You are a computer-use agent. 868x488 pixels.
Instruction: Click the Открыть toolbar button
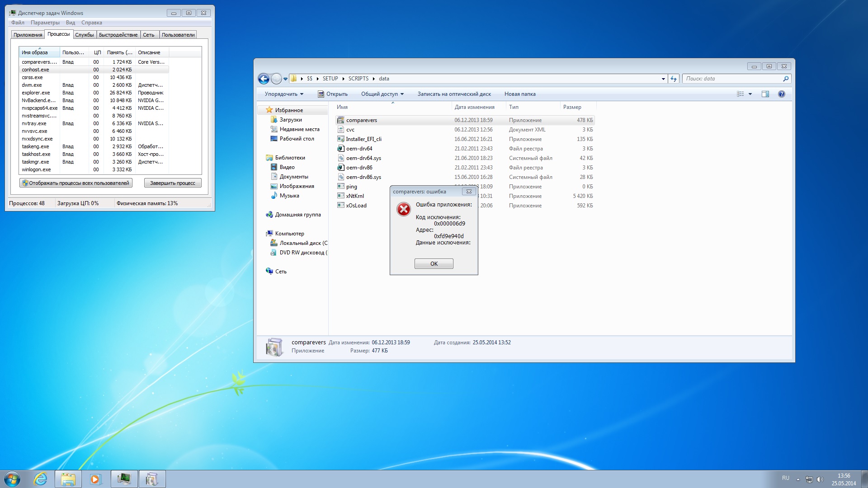point(333,94)
